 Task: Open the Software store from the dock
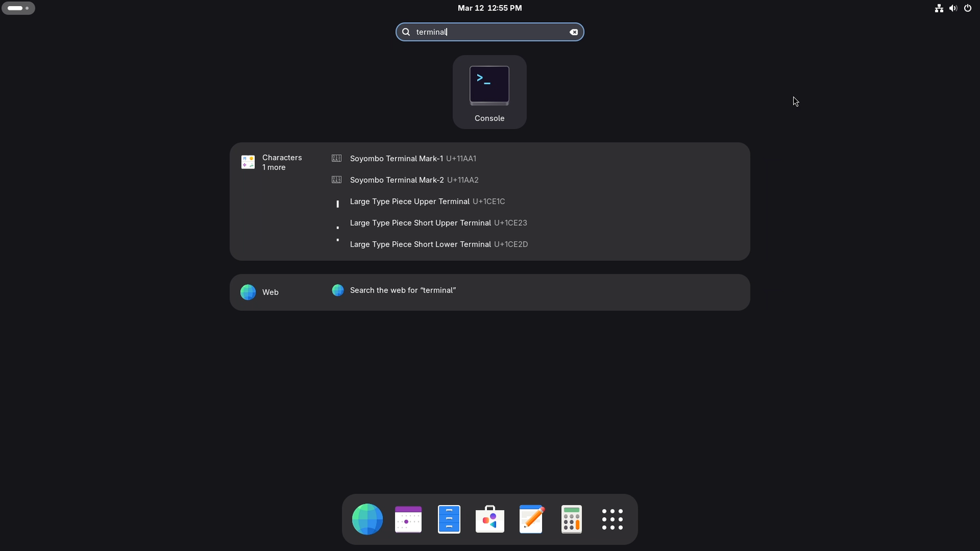[489, 519]
